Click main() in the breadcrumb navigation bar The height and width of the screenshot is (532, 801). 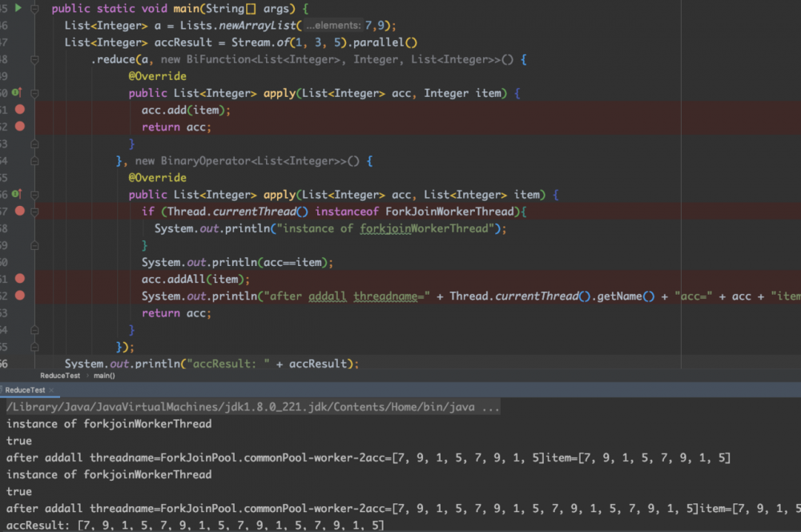[104, 374]
